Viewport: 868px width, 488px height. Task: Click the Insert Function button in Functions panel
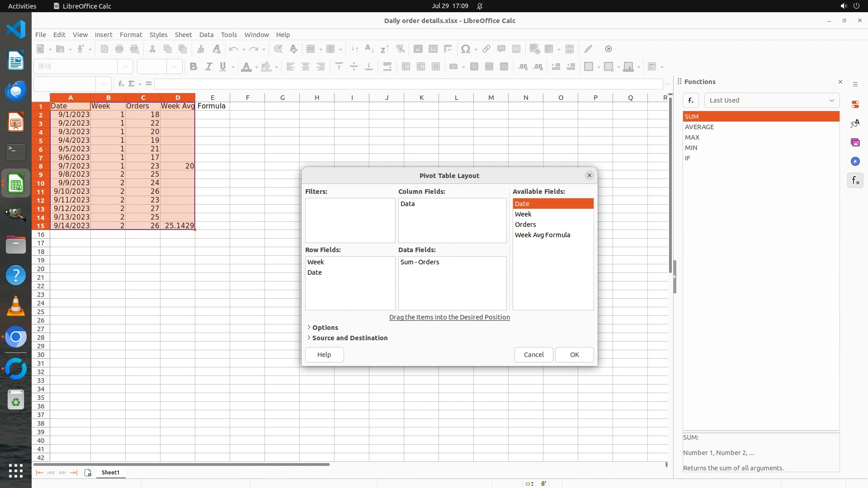pos(690,100)
